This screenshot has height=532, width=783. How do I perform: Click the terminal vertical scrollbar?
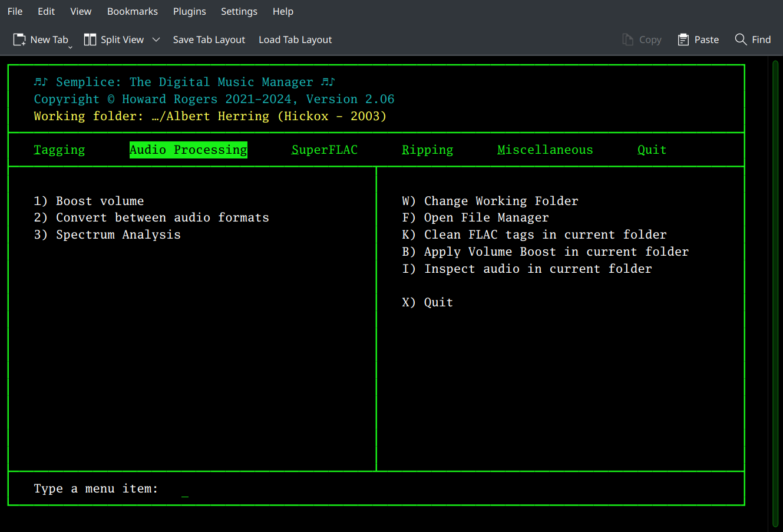click(775, 293)
